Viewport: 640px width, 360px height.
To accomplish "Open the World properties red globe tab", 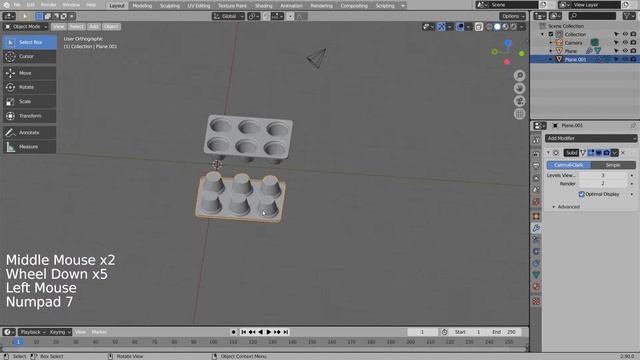I will [536, 202].
